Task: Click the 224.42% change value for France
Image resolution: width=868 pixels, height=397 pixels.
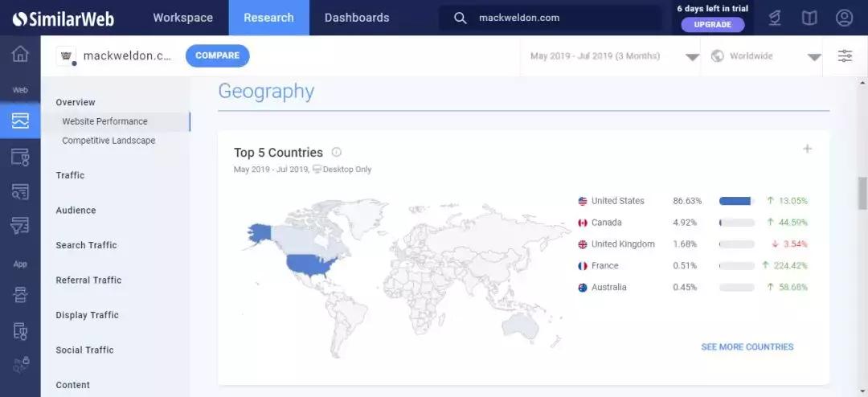Action: (791, 266)
